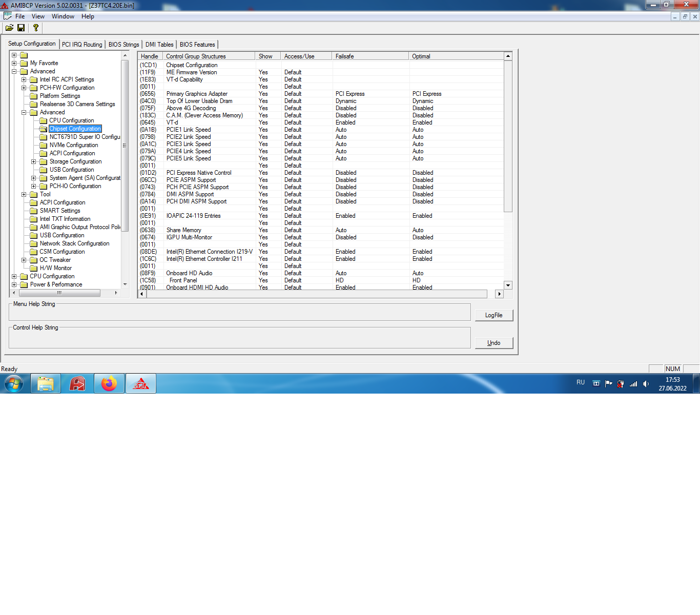This screenshot has height=615, width=700.
Task: Expand the PCH-IO Configuration node
Action: coord(34,186)
